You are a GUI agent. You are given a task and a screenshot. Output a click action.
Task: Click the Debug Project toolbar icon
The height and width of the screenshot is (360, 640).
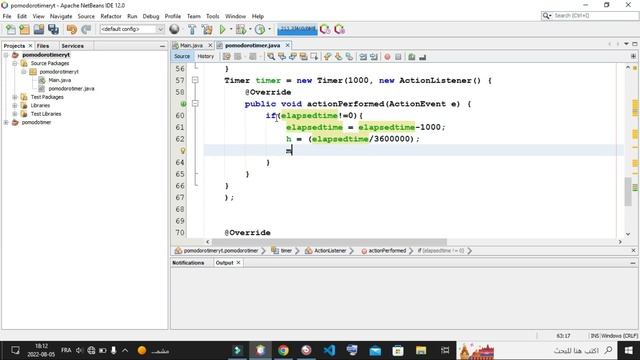pos(241,29)
